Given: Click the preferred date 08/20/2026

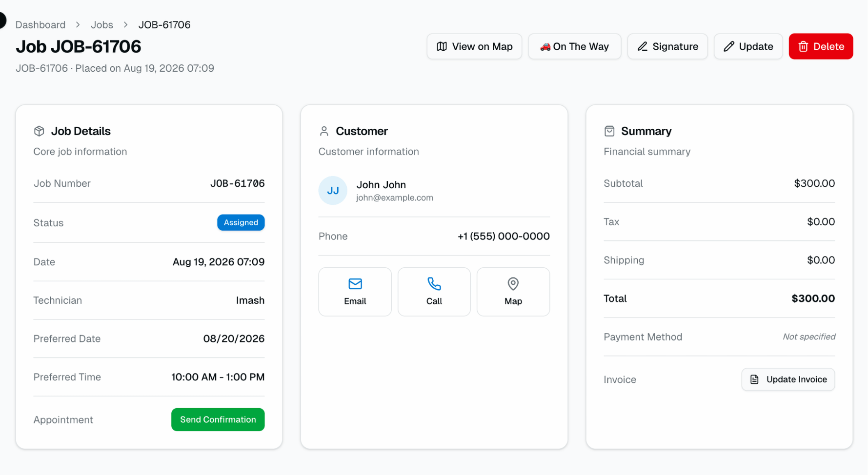Looking at the screenshot, I should [234, 338].
